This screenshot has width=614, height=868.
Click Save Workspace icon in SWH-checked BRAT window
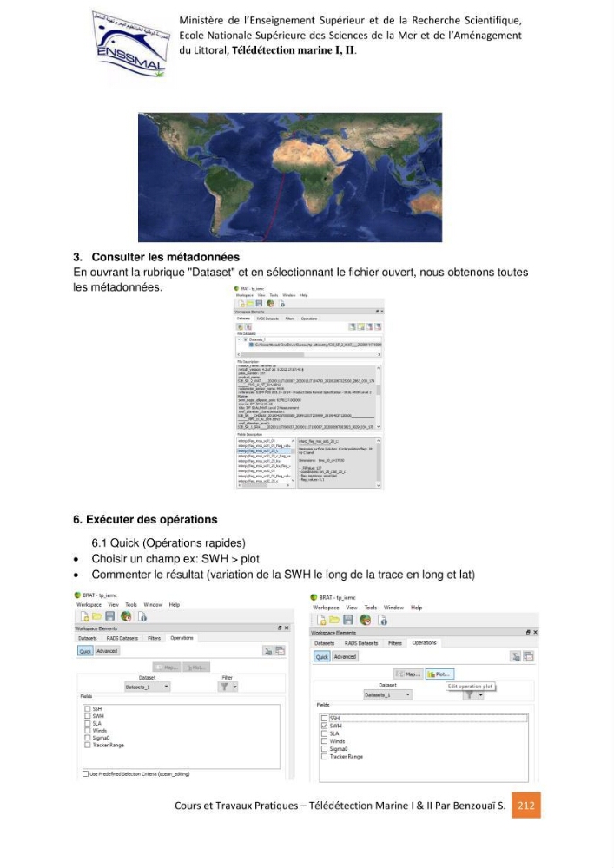pos(348,620)
